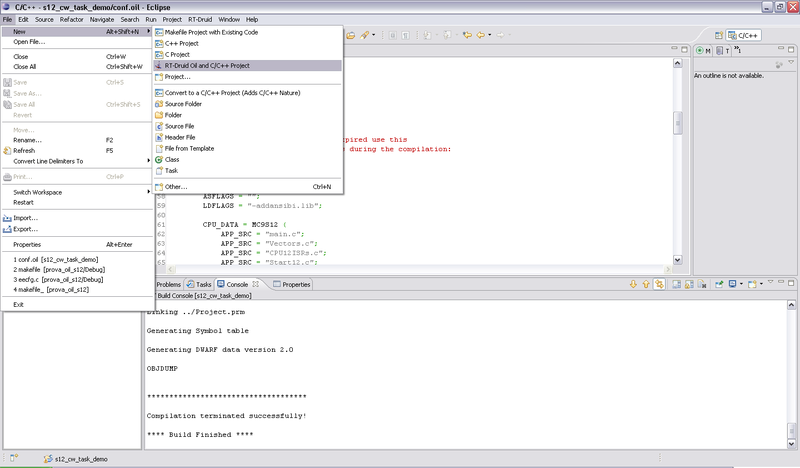
Task: Create a new Header File
Action: click(248, 138)
